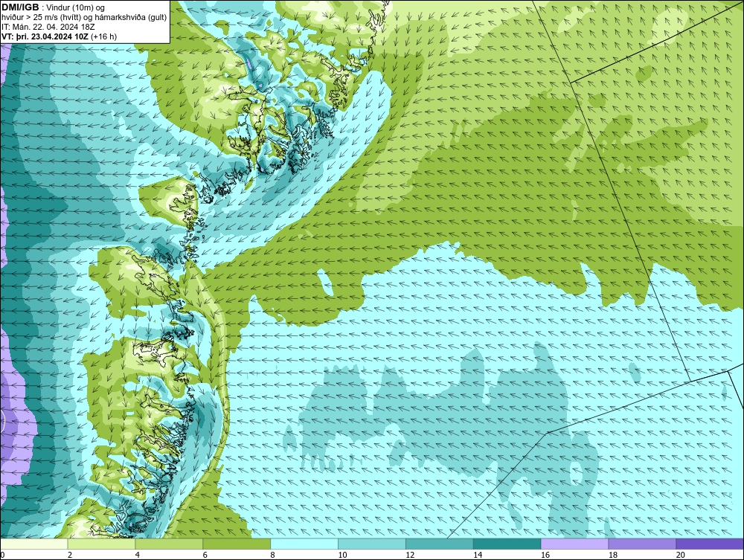Screen dimensions: 744x560
Task: Click the DMI/IGB title text
Action: (20, 7)
